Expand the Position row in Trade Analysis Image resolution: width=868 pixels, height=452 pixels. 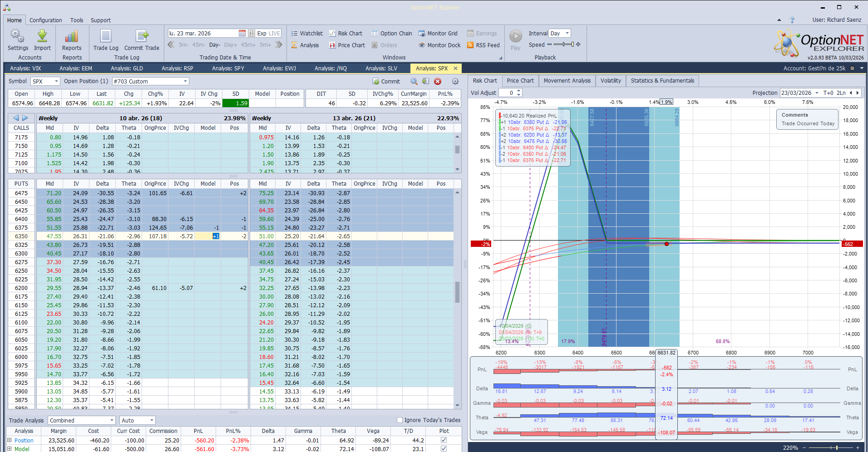click(x=9, y=440)
